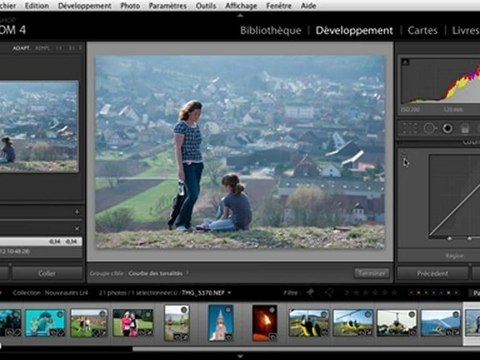
Task: Open the Edition menu
Action: [x=37, y=5]
